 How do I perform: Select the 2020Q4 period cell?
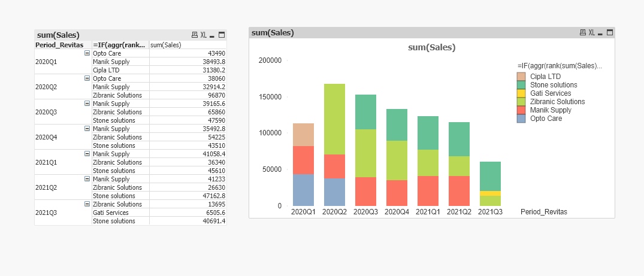click(64, 137)
